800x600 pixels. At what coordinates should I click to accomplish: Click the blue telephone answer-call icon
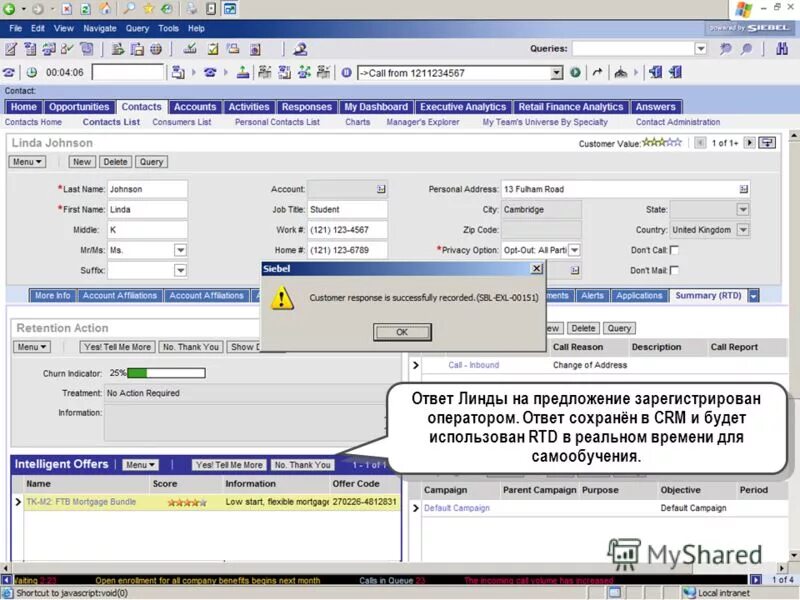tap(210, 72)
